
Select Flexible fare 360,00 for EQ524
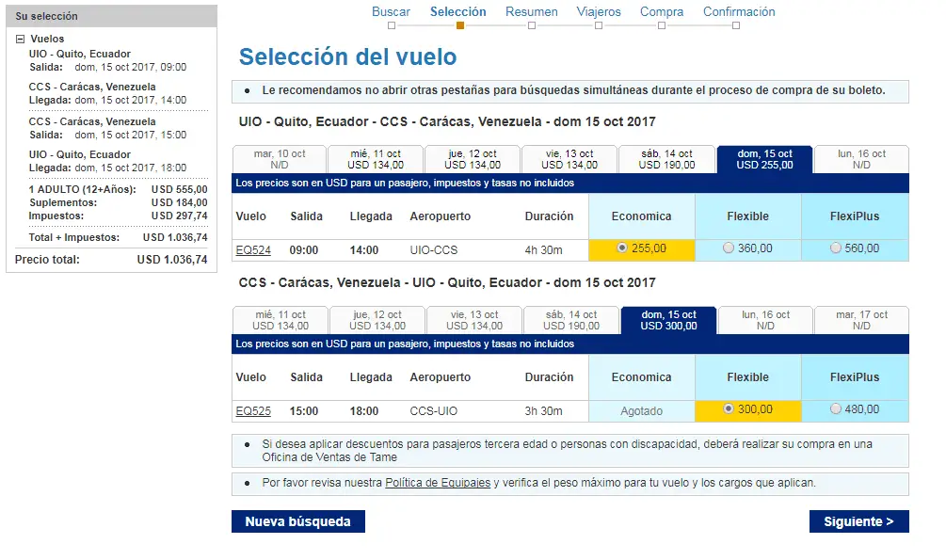click(729, 248)
